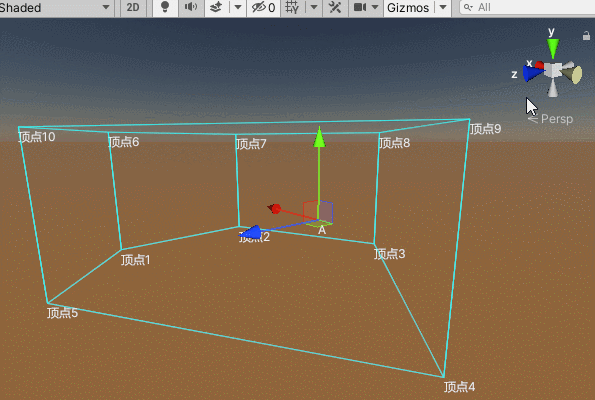595x400 pixels.
Task: Click the red X move arrow handle
Action: tap(275, 209)
